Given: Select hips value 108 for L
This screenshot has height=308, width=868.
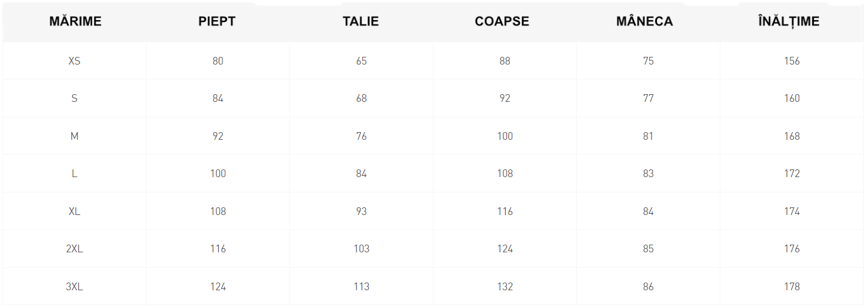Looking at the screenshot, I should click(x=505, y=174).
